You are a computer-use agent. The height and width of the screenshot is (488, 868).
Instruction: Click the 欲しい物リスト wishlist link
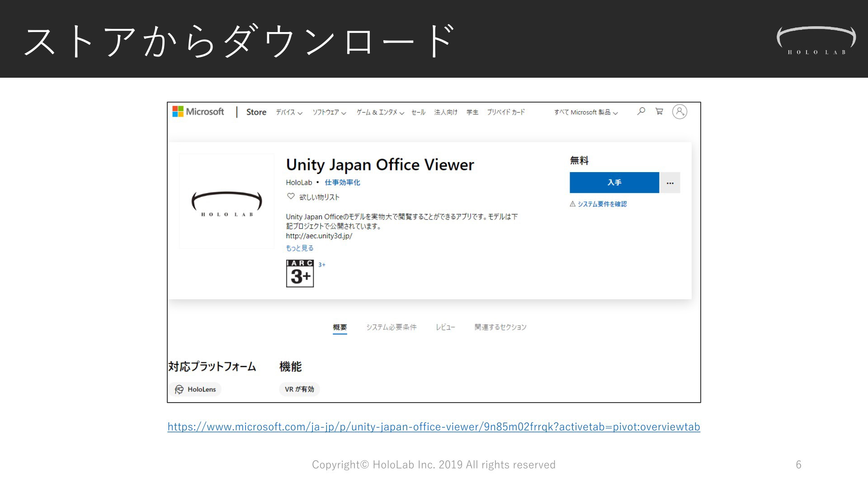pos(319,197)
